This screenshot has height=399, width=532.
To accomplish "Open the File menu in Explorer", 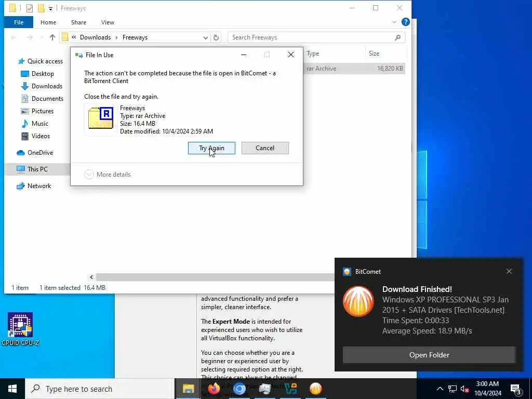I will [19, 22].
